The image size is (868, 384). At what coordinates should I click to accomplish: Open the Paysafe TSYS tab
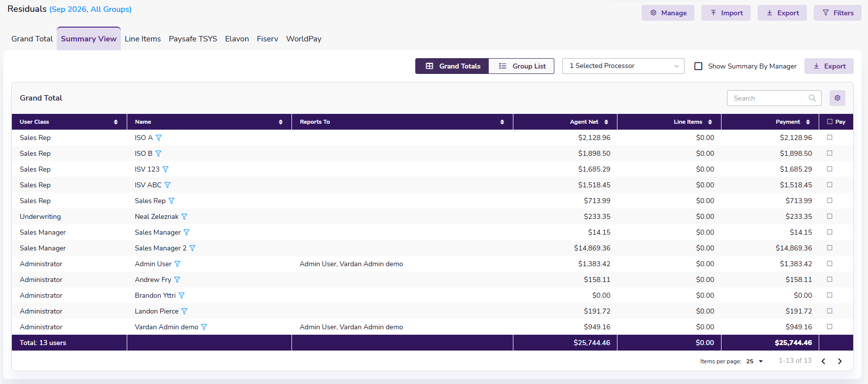pyautogui.click(x=193, y=39)
